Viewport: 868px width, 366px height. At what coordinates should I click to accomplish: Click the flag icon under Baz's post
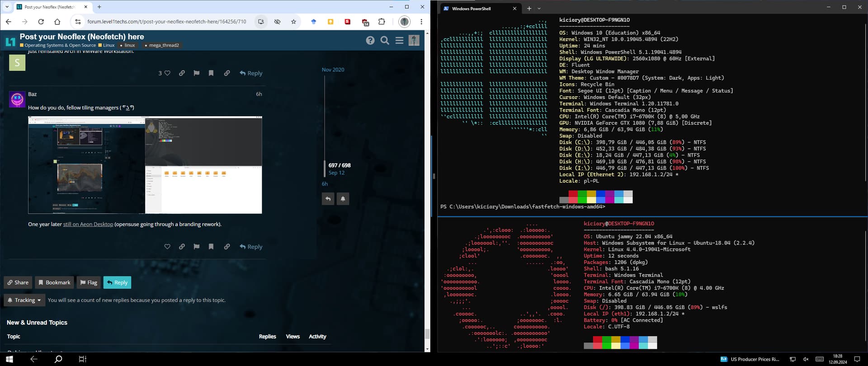[196, 247]
